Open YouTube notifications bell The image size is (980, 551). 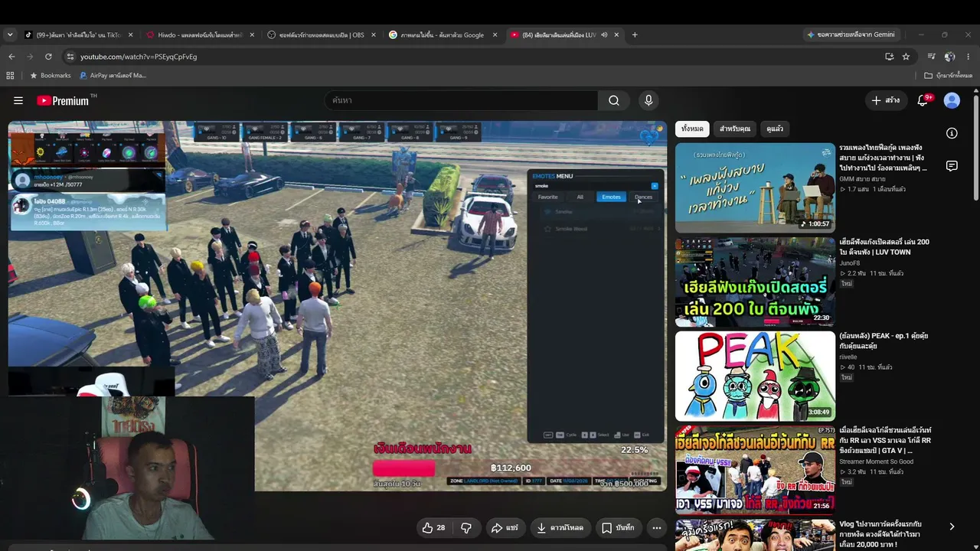pos(923,100)
